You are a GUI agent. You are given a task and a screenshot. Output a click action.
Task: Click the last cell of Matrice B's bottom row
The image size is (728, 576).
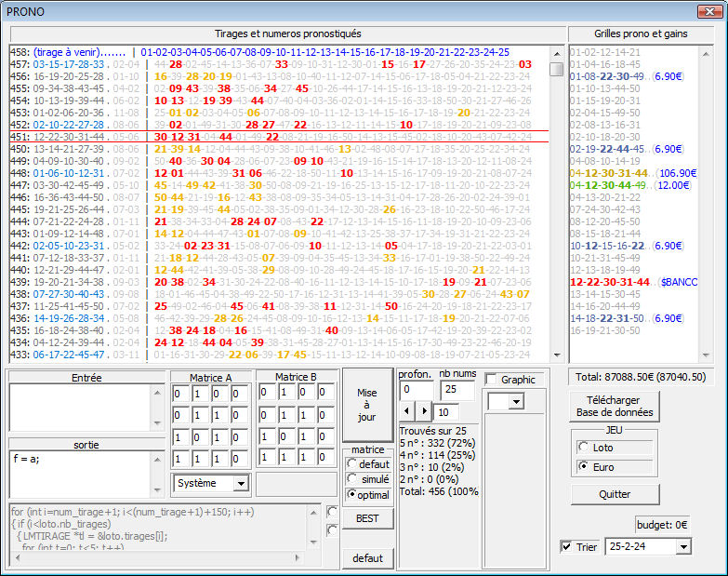coord(325,457)
